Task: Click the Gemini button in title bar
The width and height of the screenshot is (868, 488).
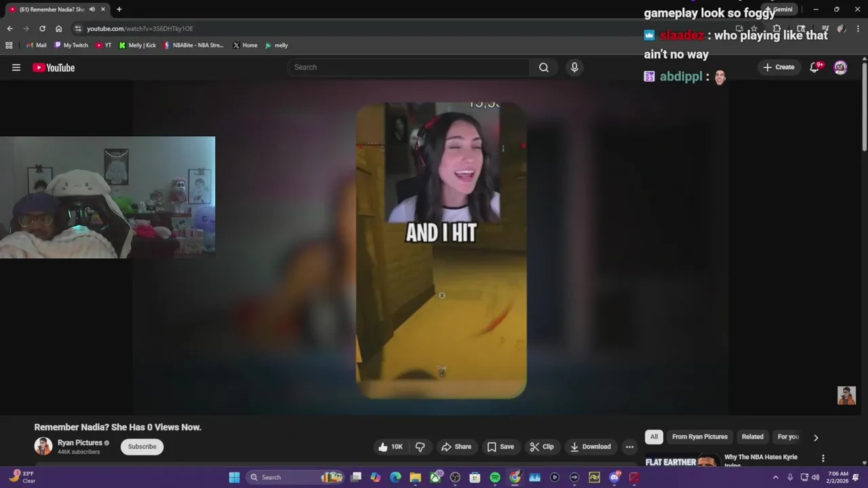Action: tap(778, 9)
